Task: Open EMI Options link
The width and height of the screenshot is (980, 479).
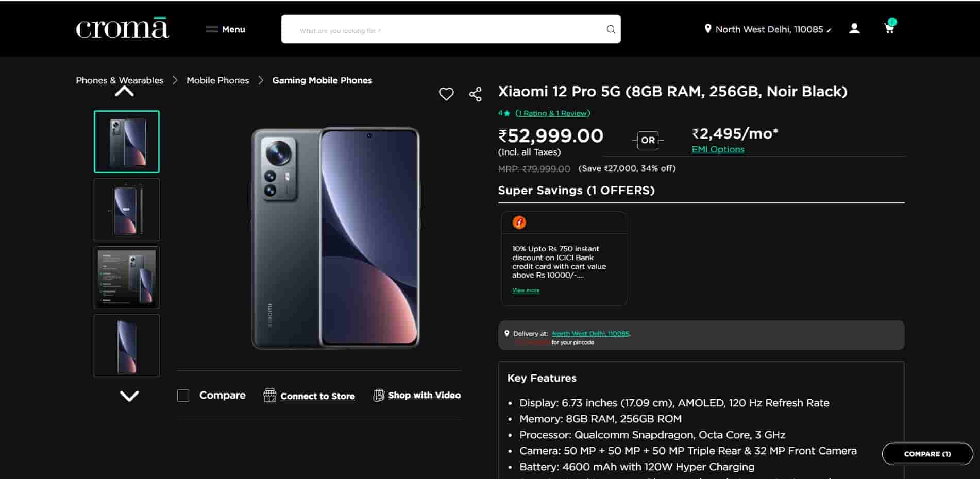Action: pos(718,149)
